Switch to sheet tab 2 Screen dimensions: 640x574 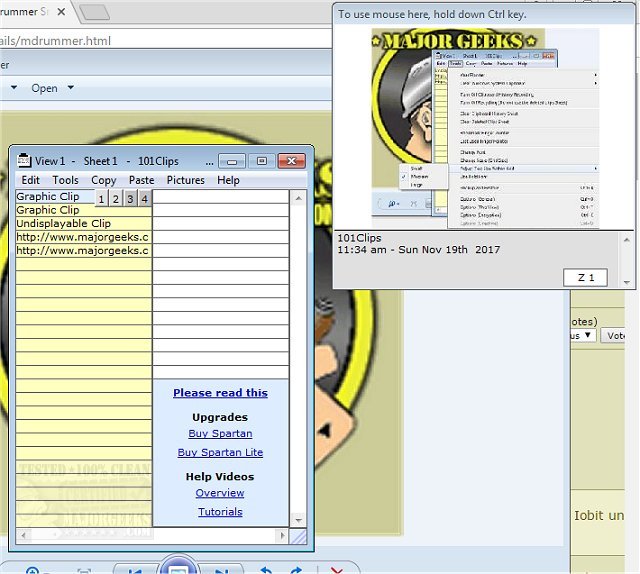point(116,199)
